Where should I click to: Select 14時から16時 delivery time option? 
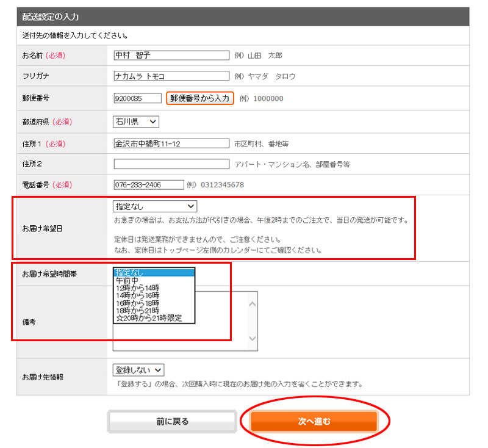click(x=154, y=295)
